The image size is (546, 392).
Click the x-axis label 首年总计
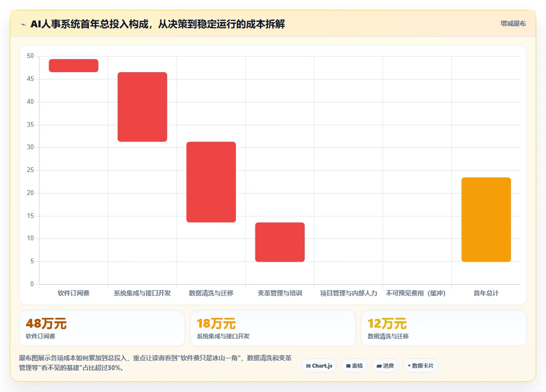point(486,293)
